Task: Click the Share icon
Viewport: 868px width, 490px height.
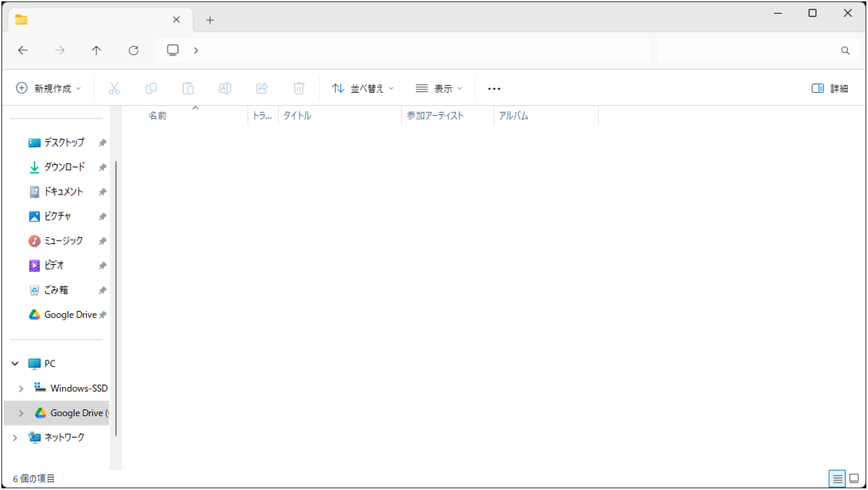Action: tap(262, 88)
